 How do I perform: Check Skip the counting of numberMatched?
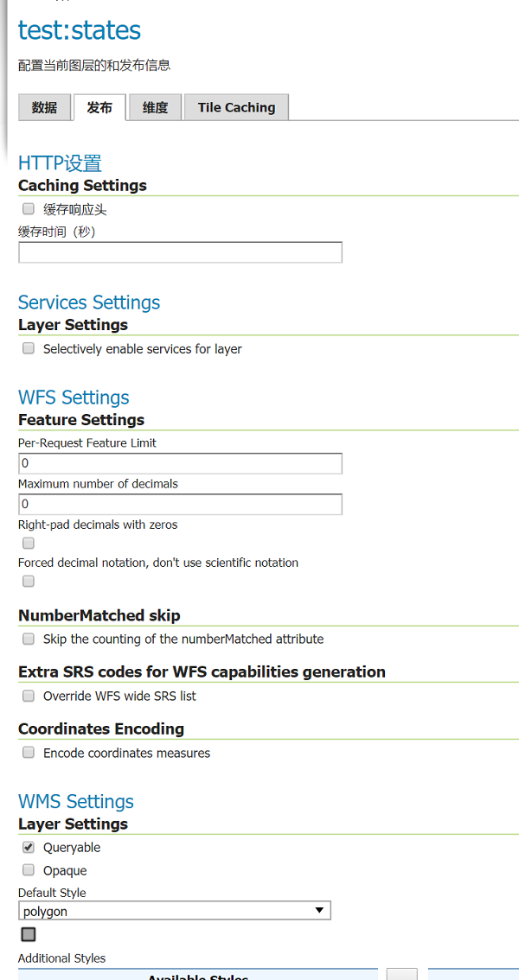[x=29, y=640]
